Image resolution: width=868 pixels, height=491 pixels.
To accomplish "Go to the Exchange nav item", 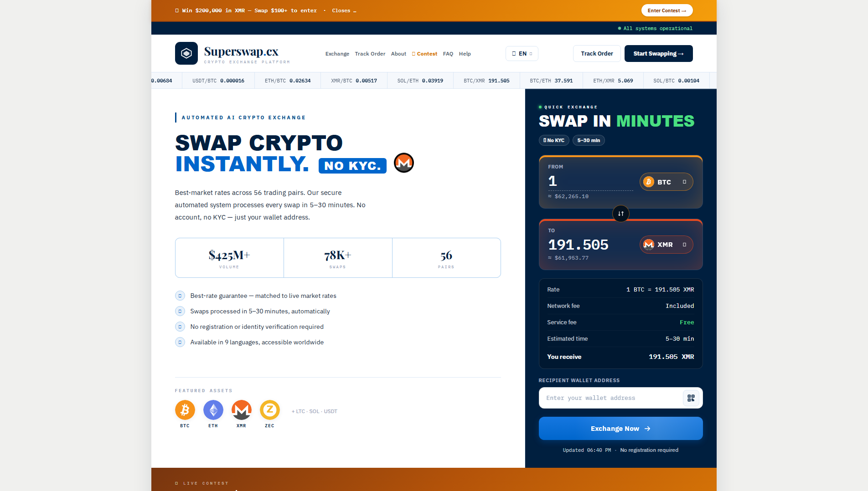I will (337, 54).
